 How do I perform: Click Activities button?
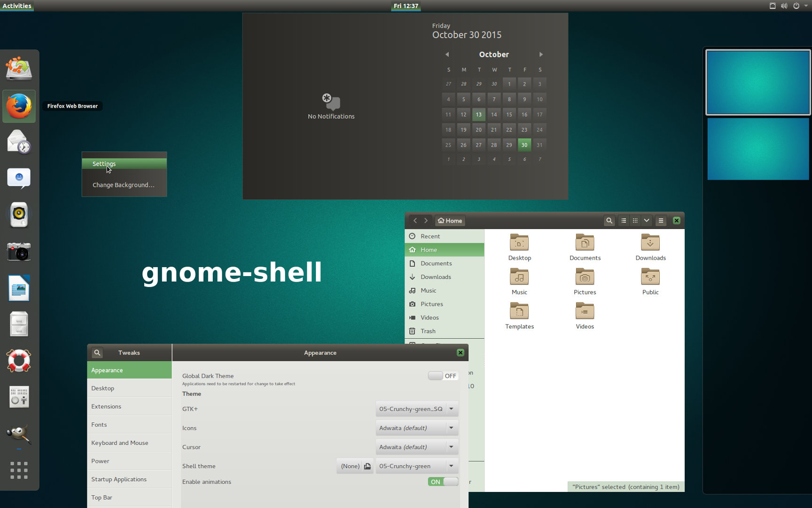[x=17, y=6]
